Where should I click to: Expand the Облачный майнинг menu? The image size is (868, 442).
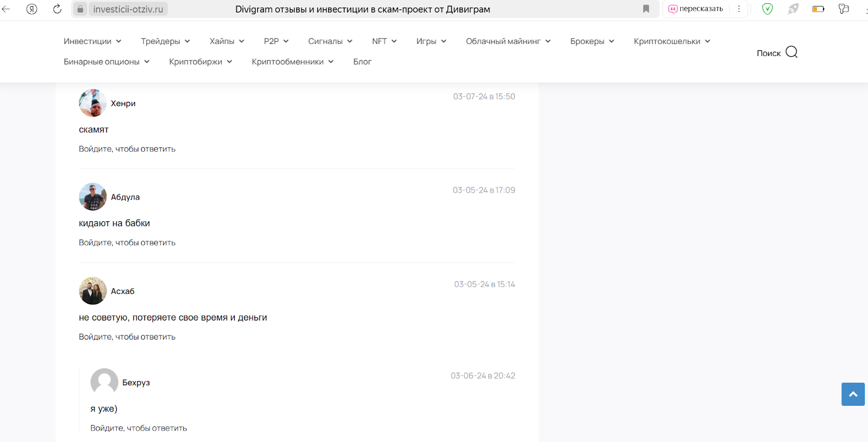(x=508, y=41)
